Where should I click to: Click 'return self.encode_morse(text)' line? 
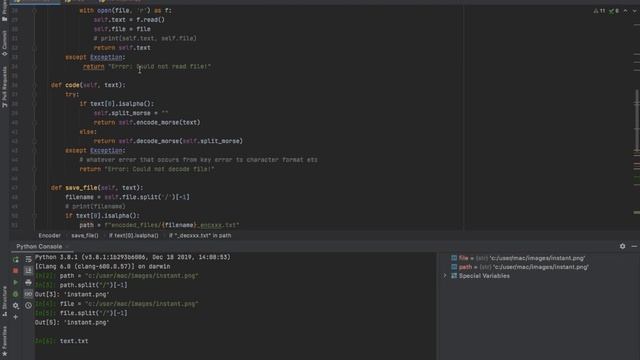pyautogui.click(x=147, y=122)
